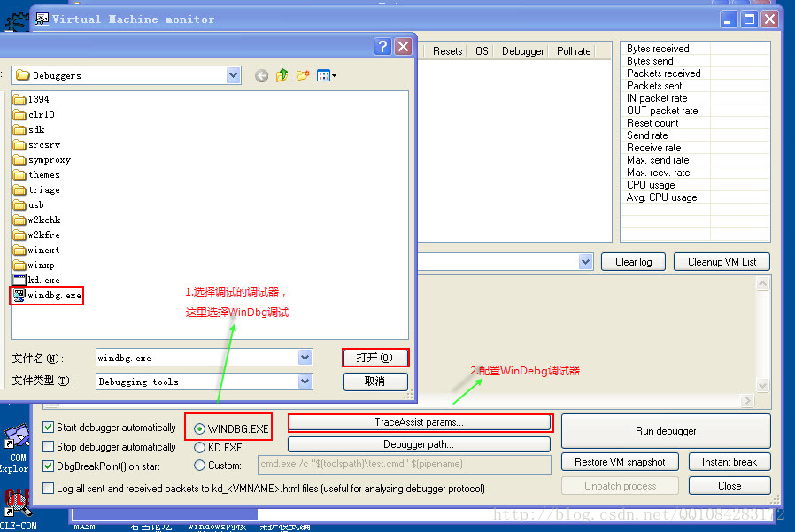Click the custom command line input field
Image resolution: width=795 pixels, height=532 pixels.
(x=404, y=465)
